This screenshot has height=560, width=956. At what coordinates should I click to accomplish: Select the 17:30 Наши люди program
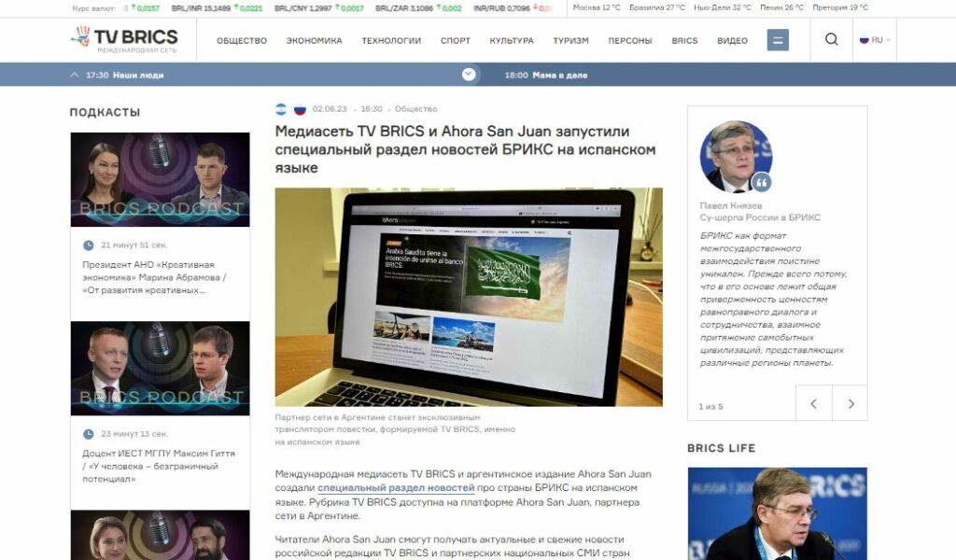tap(125, 75)
